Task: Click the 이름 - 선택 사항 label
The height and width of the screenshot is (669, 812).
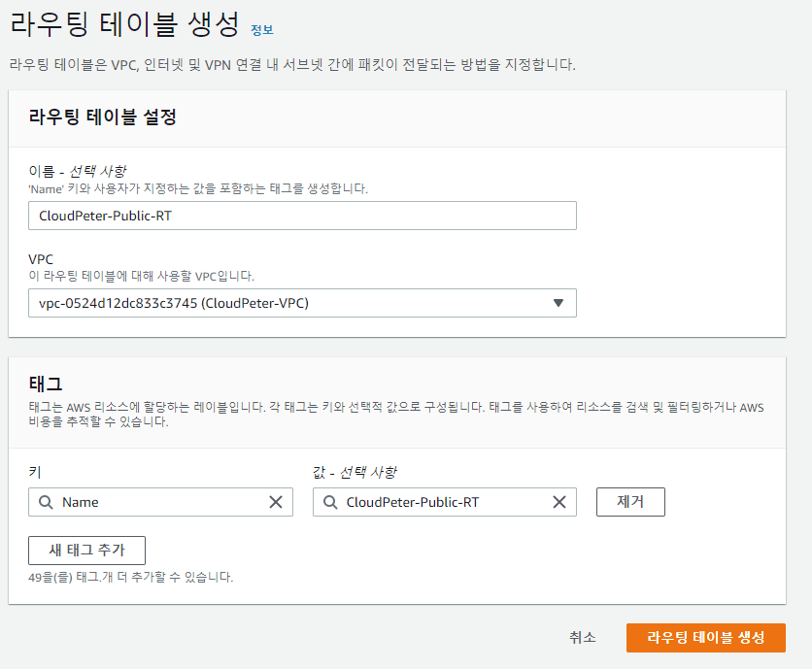Action: [78, 171]
